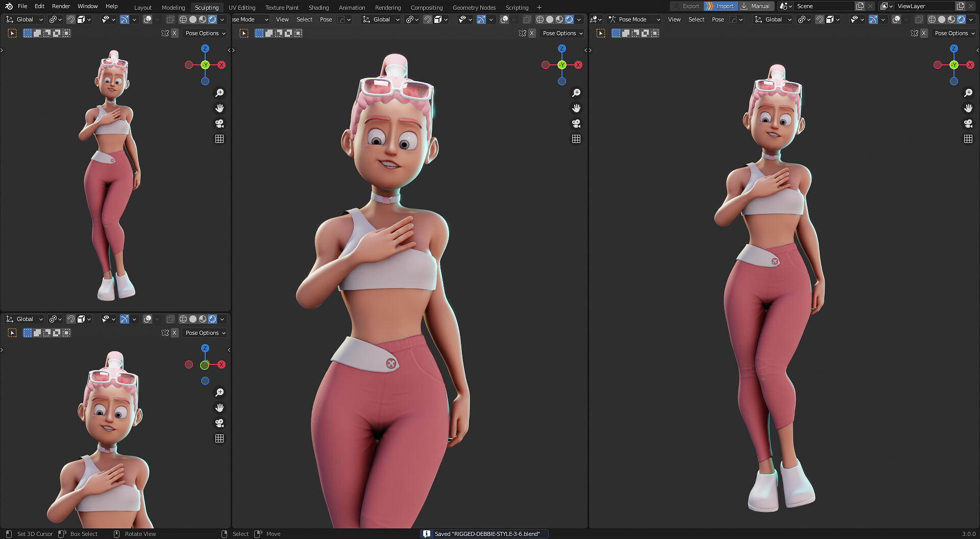The height and width of the screenshot is (539, 980).
Task: Switch the top-left viewport to Solid shading
Action: (193, 19)
